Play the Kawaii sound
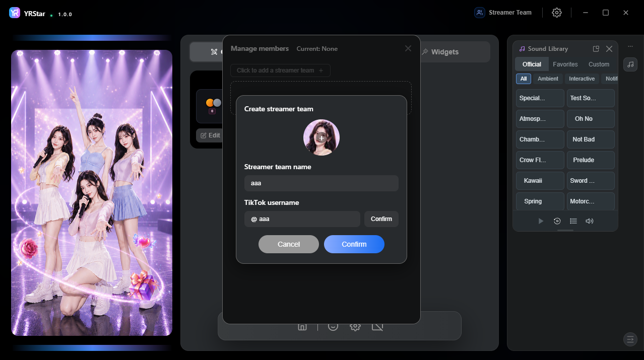 click(x=540, y=181)
